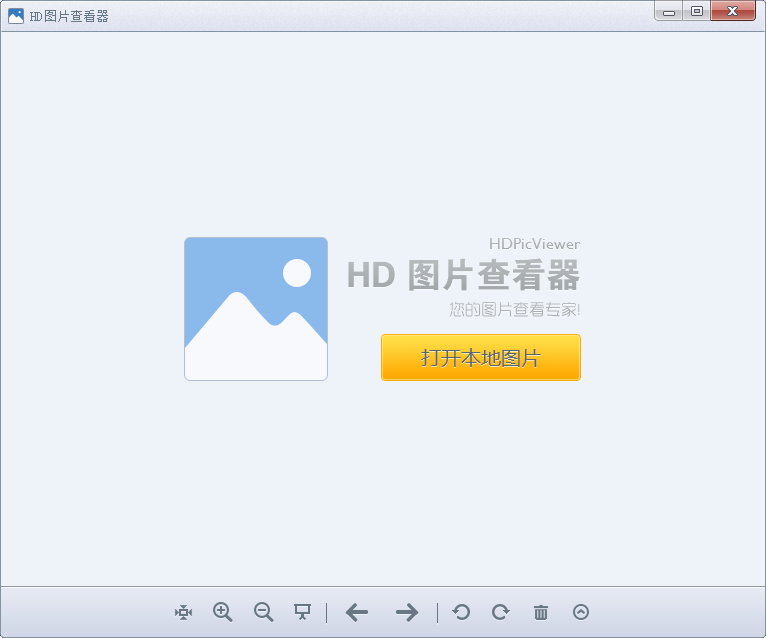
Task: Delete image with the trash can icon
Action: (x=541, y=612)
